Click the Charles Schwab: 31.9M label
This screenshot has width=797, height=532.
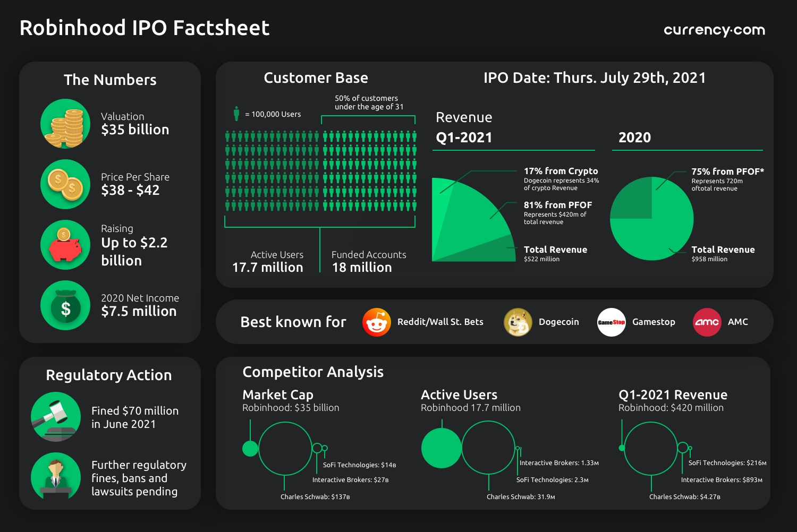point(521,497)
